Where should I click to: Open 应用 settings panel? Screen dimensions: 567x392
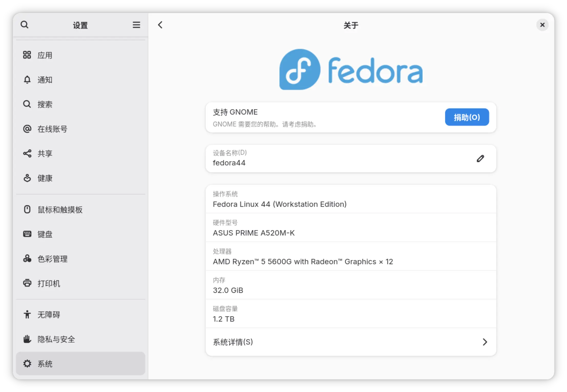coord(80,55)
